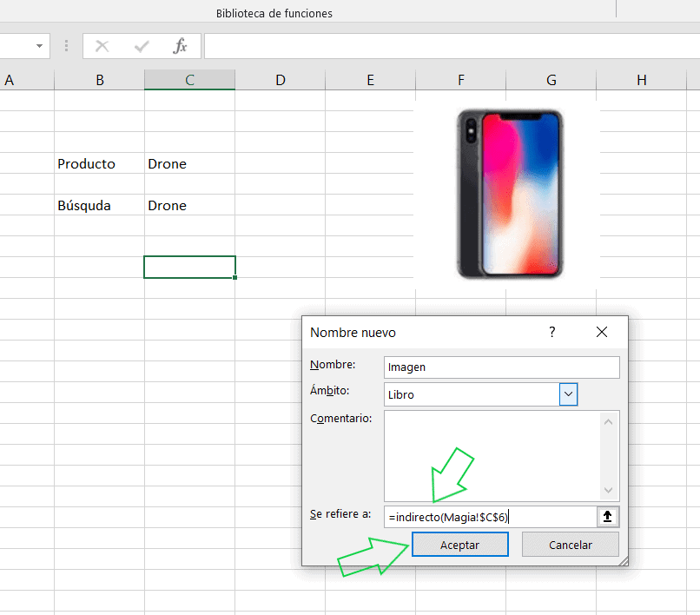Open the Name Box dropdown arrow
The image size is (700, 615).
point(39,46)
